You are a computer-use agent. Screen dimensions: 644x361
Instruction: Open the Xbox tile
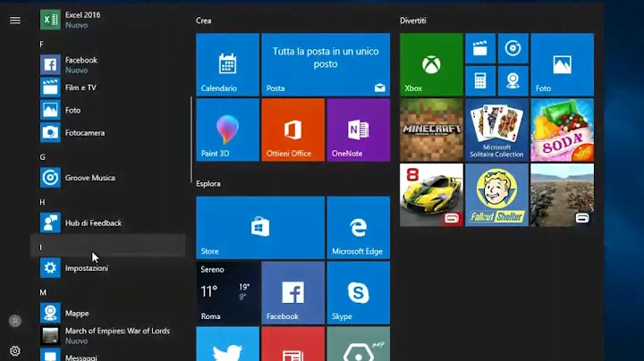click(x=431, y=64)
